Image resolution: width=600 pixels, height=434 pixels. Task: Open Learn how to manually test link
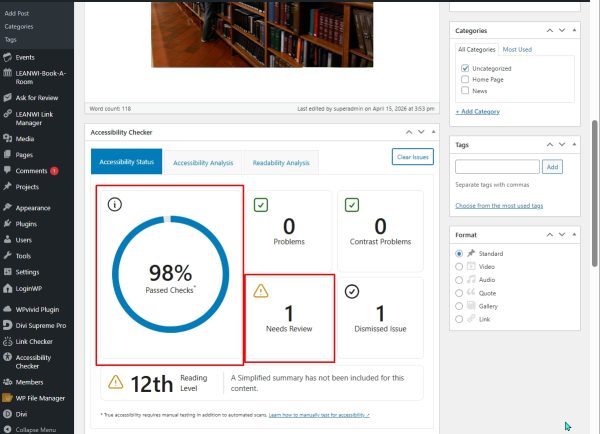pyautogui.click(x=319, y=415)
